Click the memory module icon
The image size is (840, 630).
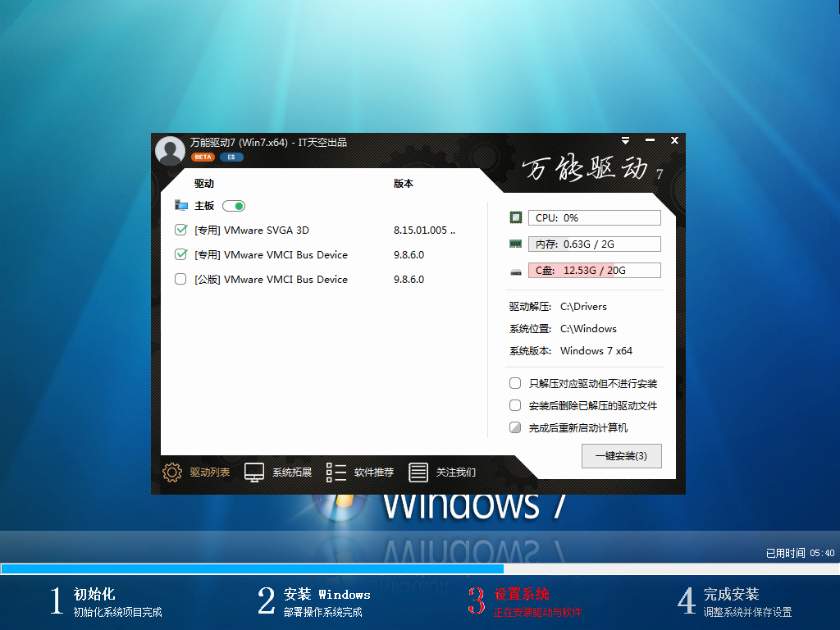pyautogui.click(x=515, y=244)
